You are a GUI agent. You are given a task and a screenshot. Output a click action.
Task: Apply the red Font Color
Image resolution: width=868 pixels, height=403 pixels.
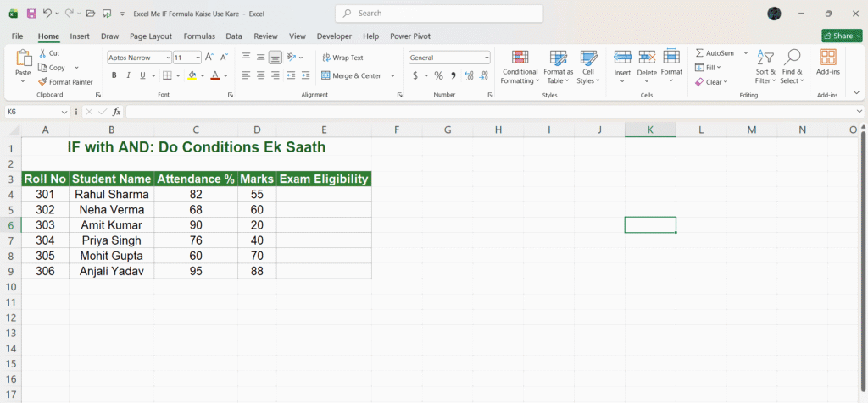tap(215, 75)
